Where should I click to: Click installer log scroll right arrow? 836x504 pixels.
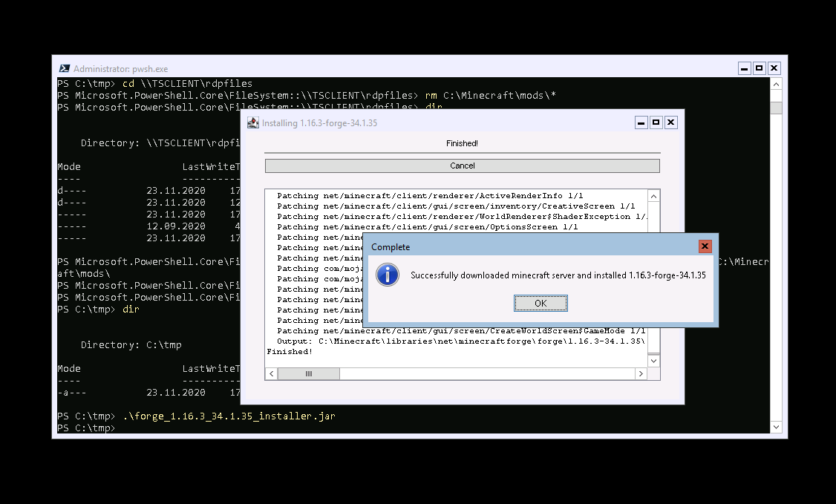click(x=641, y=374)
